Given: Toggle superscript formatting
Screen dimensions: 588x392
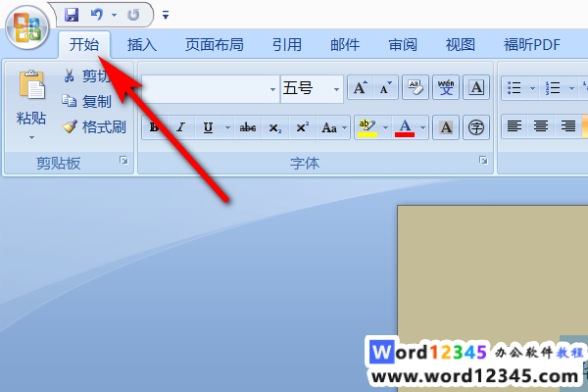Looking at the screenshot, I should (x=303, y=127).
